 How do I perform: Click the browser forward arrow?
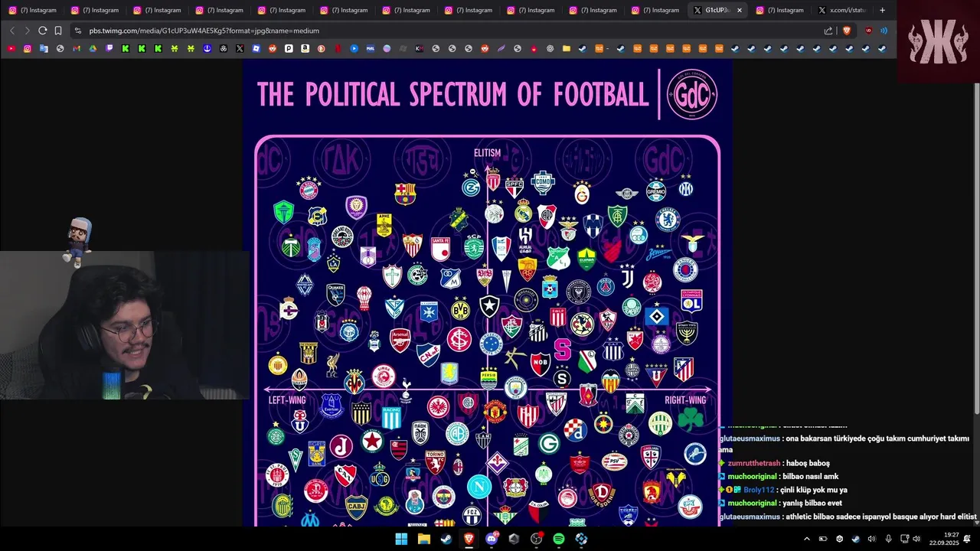coord(27,31)
